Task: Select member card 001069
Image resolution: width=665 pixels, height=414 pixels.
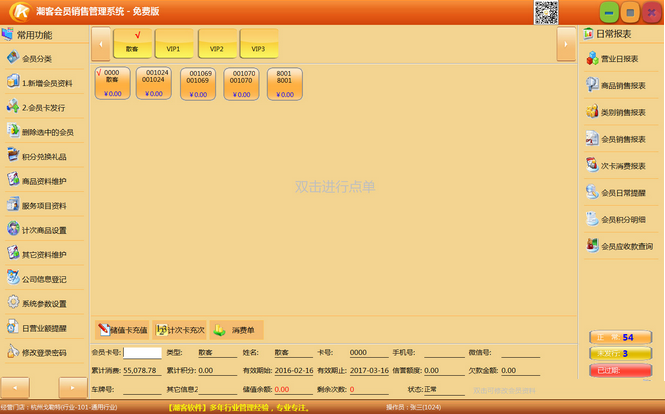Action: tap(198, 84)
